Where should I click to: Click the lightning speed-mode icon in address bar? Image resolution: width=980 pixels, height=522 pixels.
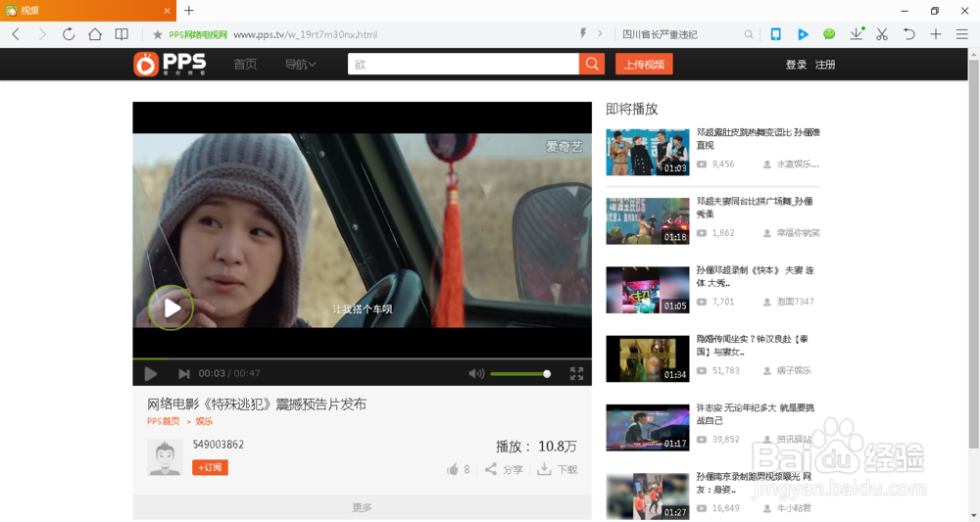(x=583, y=33)
